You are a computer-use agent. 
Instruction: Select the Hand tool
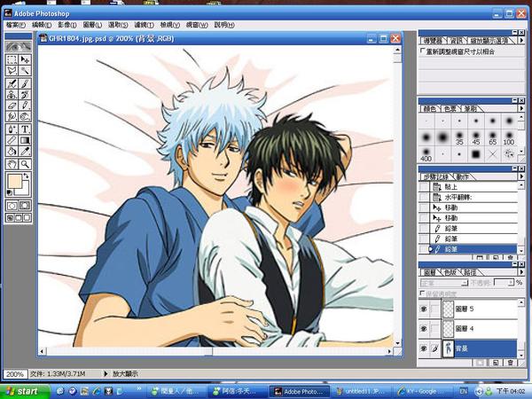(12, 165)
